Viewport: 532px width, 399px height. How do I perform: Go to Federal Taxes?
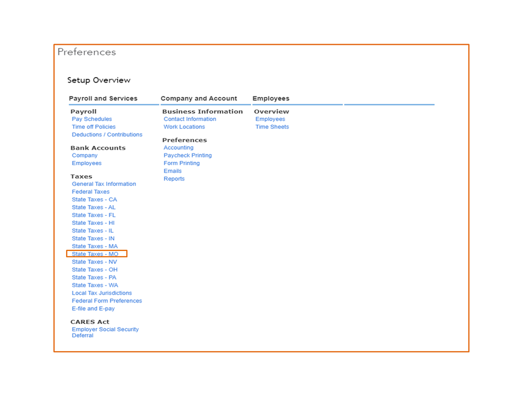pyautogui.click(x=91, y=192)
